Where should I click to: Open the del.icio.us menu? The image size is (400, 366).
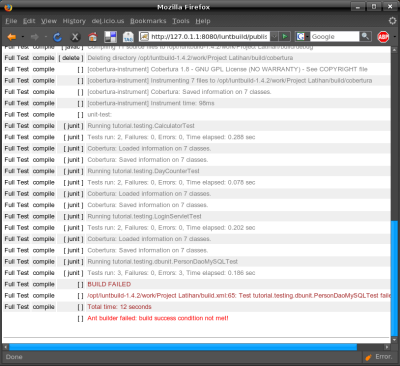tap(108, 21)
